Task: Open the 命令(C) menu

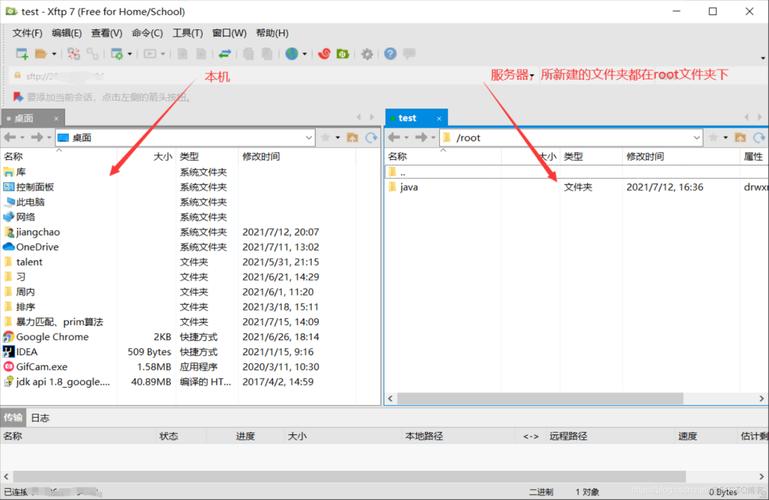Action: [147, 33]
